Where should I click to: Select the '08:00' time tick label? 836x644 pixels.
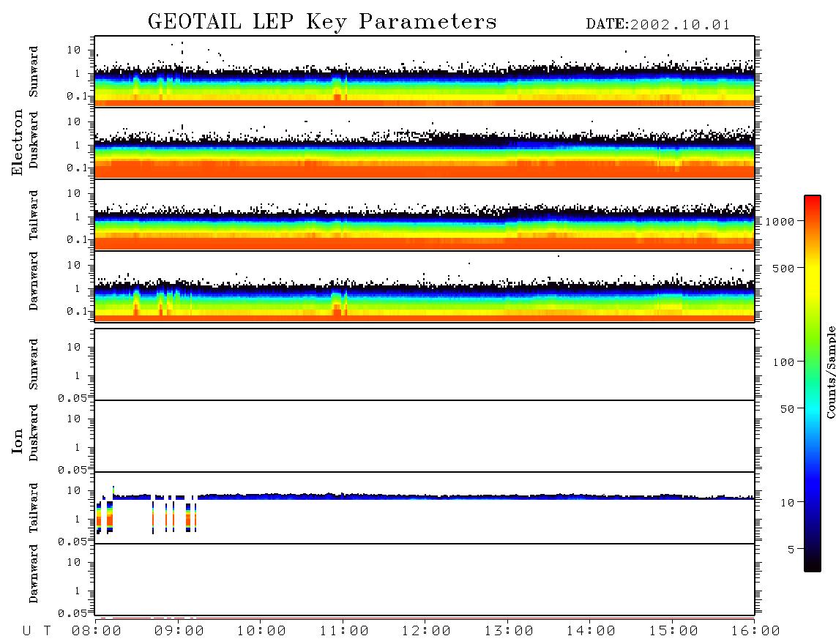(x=97, y=632)
